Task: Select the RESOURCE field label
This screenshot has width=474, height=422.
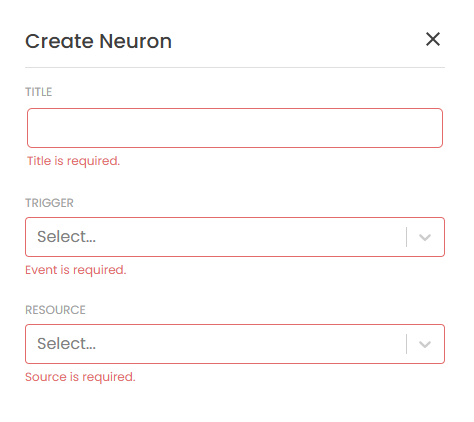Action: 55,310
